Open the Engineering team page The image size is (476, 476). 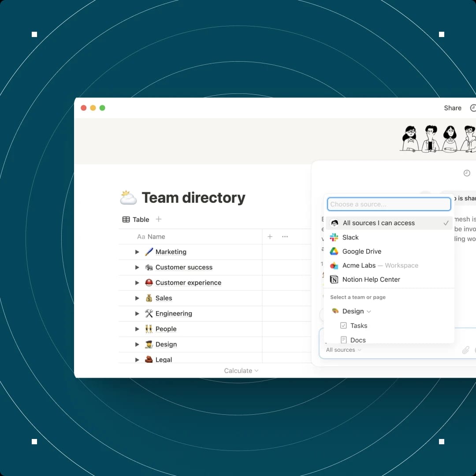174,313
